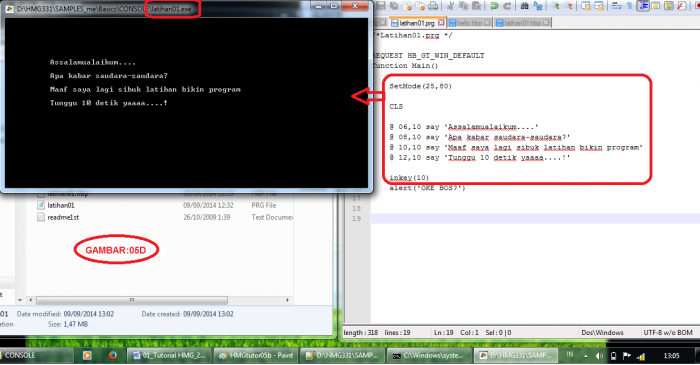Click the green Undo arrow in Notepad++

pos(494,6)
